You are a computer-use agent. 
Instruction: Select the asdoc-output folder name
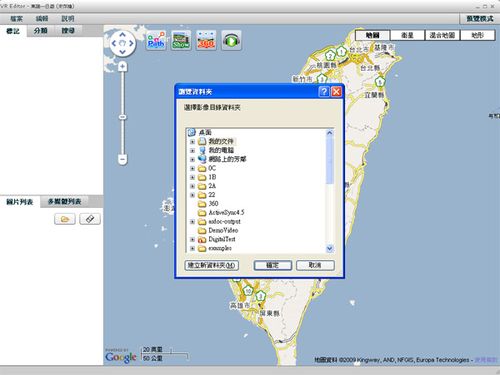click(224, 222)
